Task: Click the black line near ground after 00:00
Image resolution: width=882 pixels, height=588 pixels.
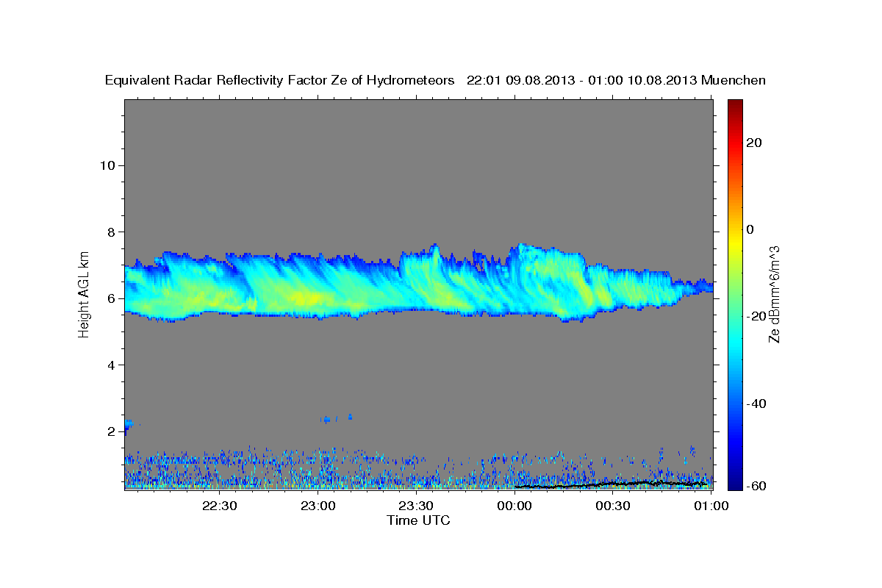Action: click(612, 484)
